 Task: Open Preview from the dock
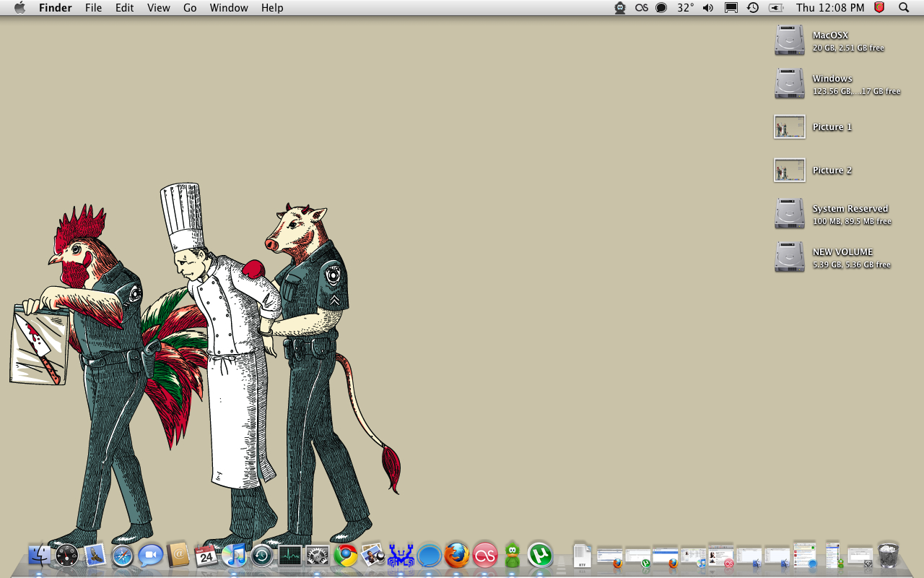(373, 556)
